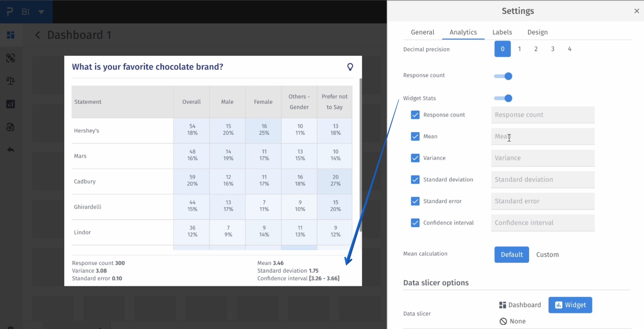Click the Mars row label
Screen dimensions: 644x329
coord(80,156)
